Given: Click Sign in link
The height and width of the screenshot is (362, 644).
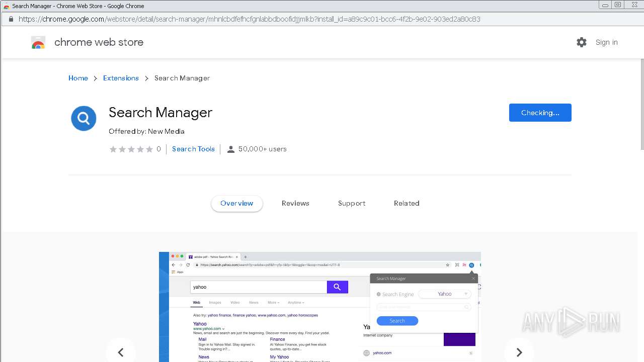Looking at the screenshot, I should tap(606, 42).
